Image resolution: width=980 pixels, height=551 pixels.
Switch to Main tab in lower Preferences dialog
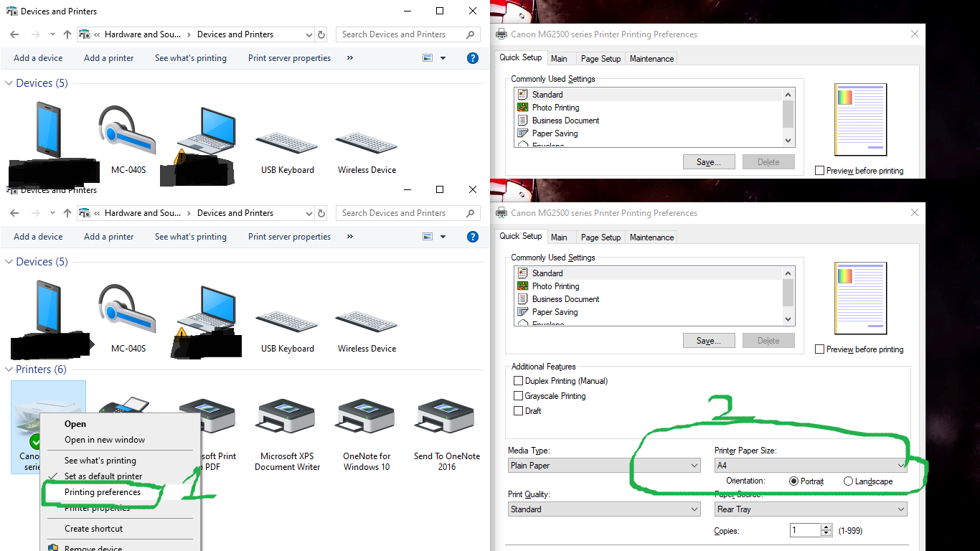[x=560, y=237]
